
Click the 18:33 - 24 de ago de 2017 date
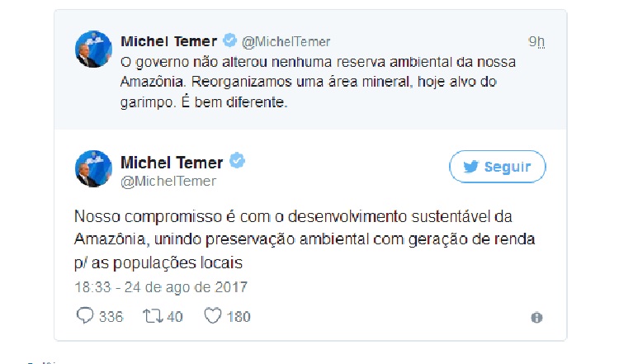click(161, 287)
